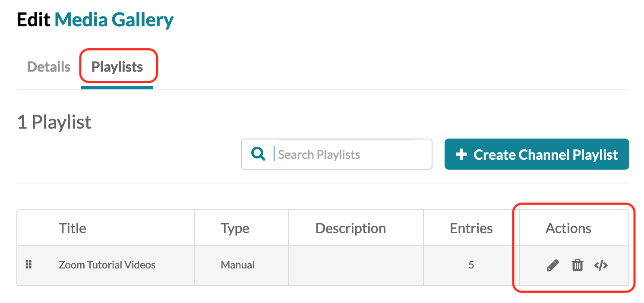Focus the Search Playlists input field

[345, 155]
